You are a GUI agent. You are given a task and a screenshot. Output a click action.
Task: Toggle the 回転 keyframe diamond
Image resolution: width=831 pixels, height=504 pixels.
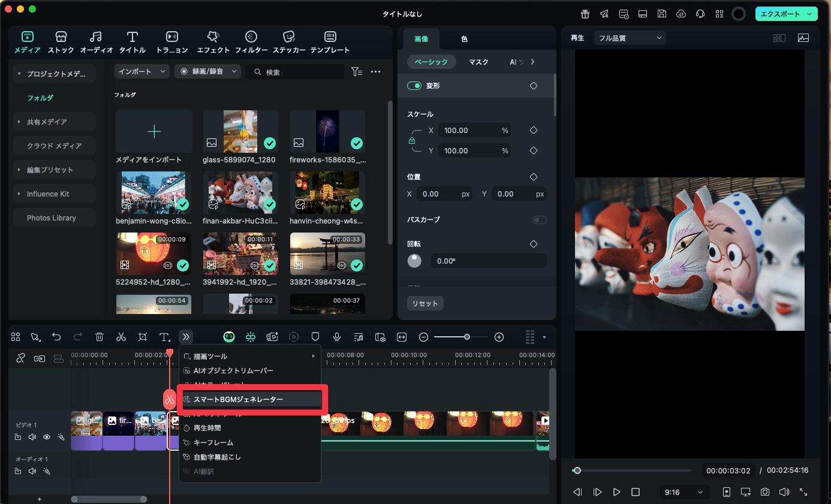[534, 244]
